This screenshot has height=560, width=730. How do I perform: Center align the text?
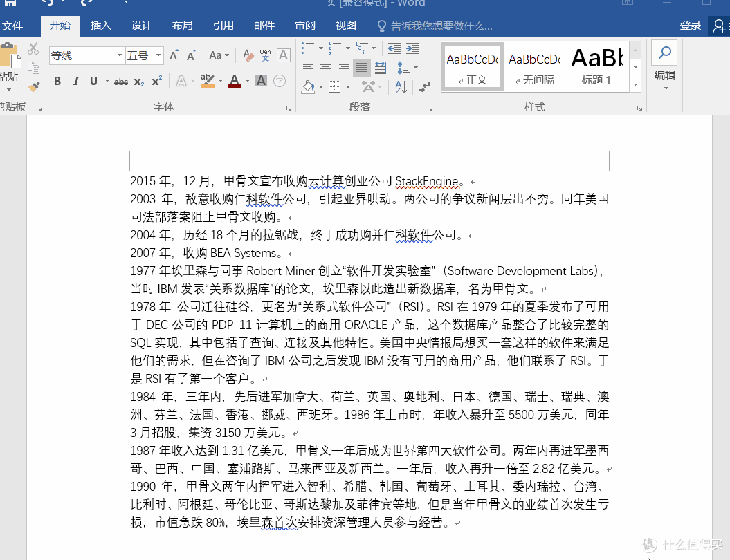(x=326, y=68)
